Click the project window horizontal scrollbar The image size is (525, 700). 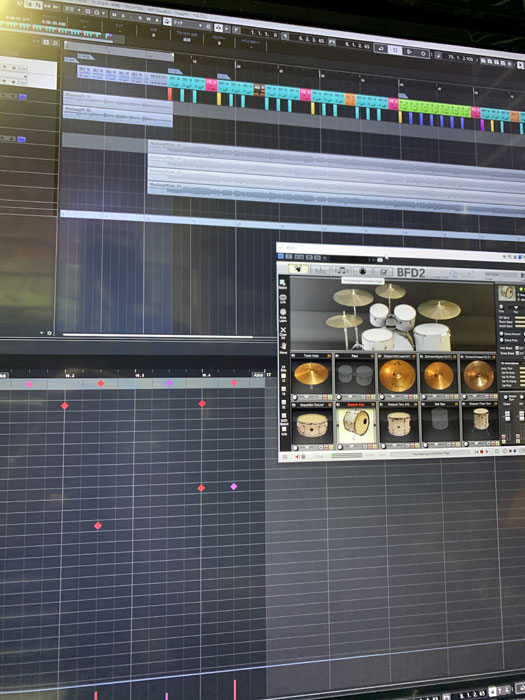point(158,335)
